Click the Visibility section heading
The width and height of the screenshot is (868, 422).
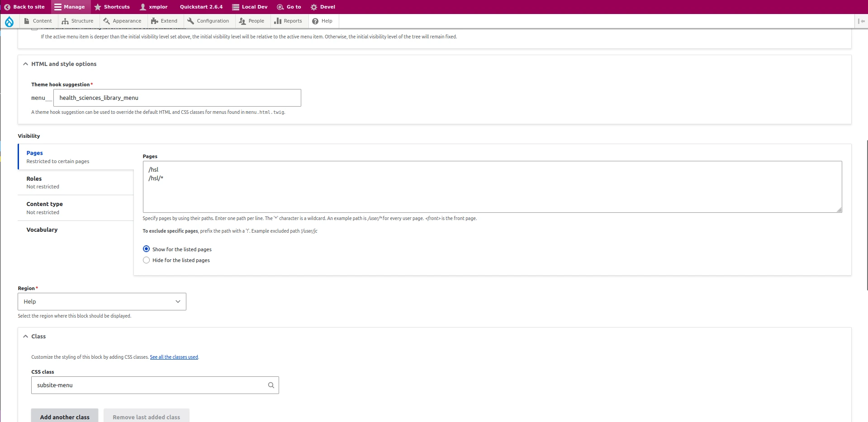[x=29, y=136]
